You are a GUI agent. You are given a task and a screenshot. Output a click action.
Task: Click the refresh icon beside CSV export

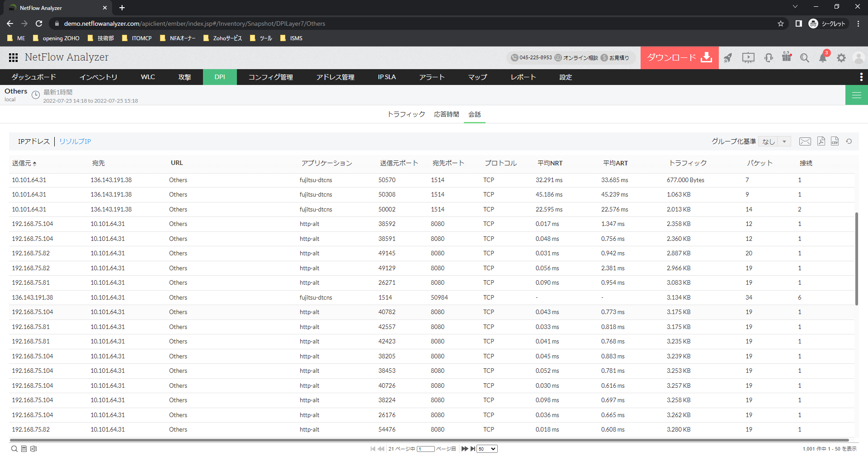click(x=849, y=141)
